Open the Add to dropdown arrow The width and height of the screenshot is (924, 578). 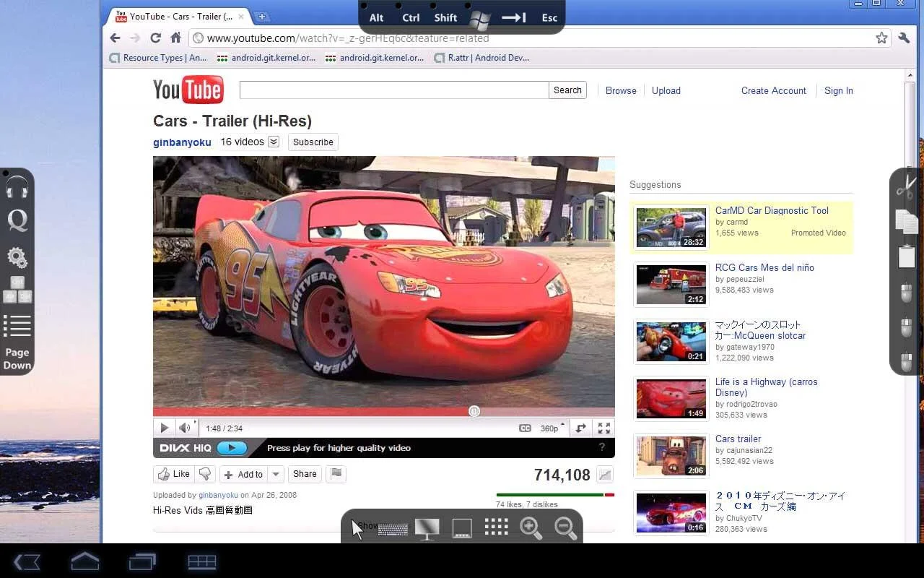point(275,475)
